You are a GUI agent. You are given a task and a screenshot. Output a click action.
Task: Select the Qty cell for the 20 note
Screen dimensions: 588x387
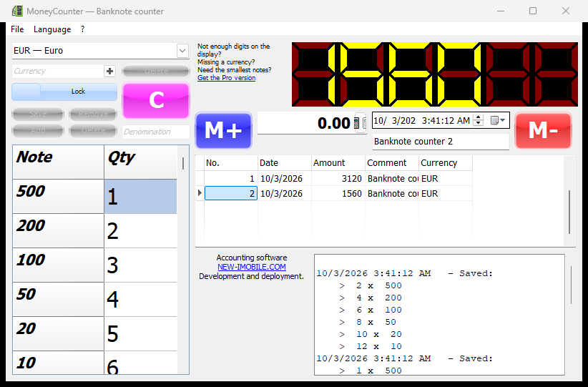(x=140, y=334)
